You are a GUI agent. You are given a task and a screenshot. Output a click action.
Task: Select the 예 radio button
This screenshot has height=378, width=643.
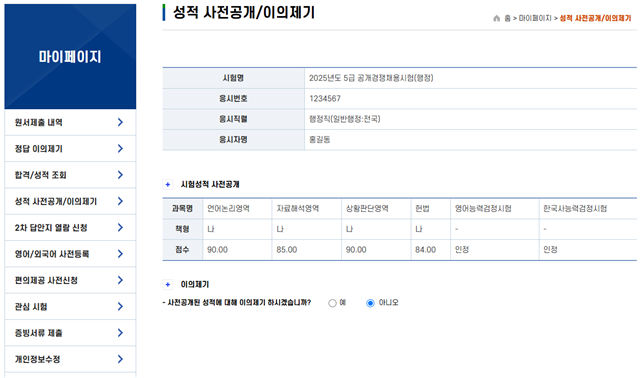[x=332, y=303]
